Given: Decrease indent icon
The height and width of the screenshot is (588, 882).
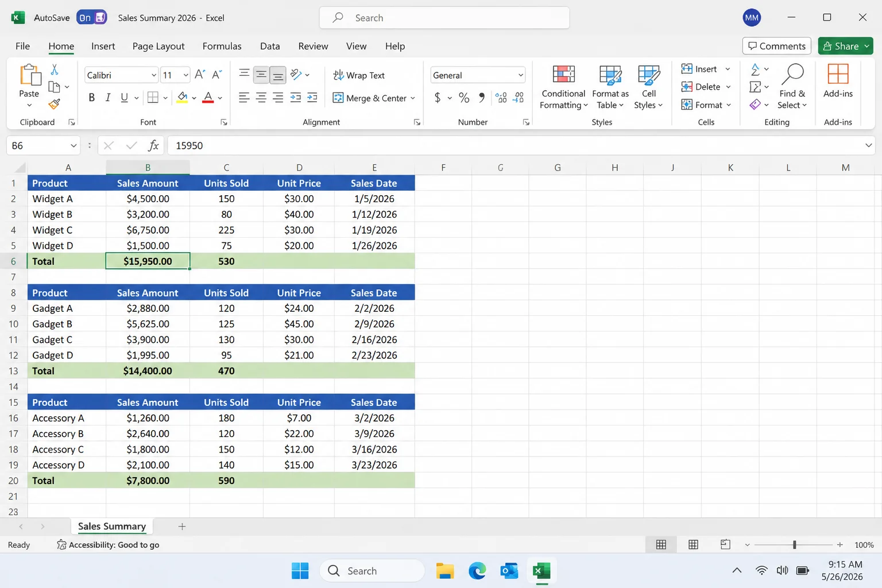Looking at the screenshot, I should pos(296,98).
